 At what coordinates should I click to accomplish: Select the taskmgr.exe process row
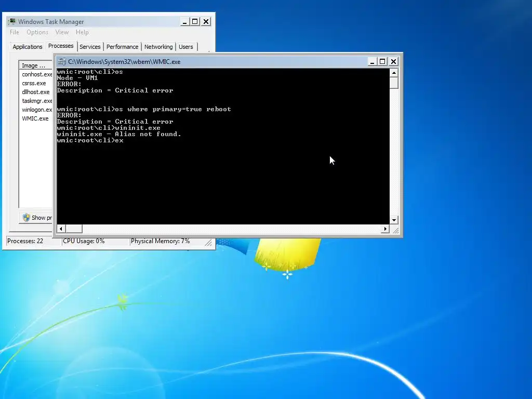(36, 101)
